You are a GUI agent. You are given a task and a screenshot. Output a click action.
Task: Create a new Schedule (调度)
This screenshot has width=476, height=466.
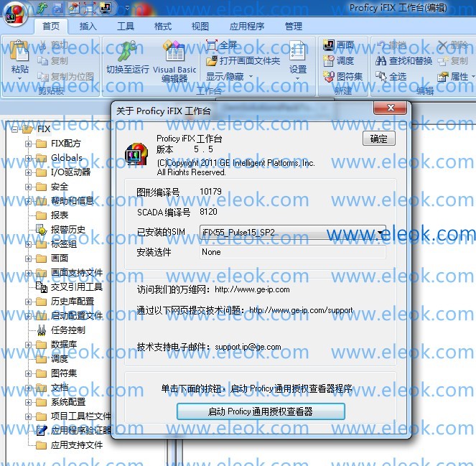[338, 61]
